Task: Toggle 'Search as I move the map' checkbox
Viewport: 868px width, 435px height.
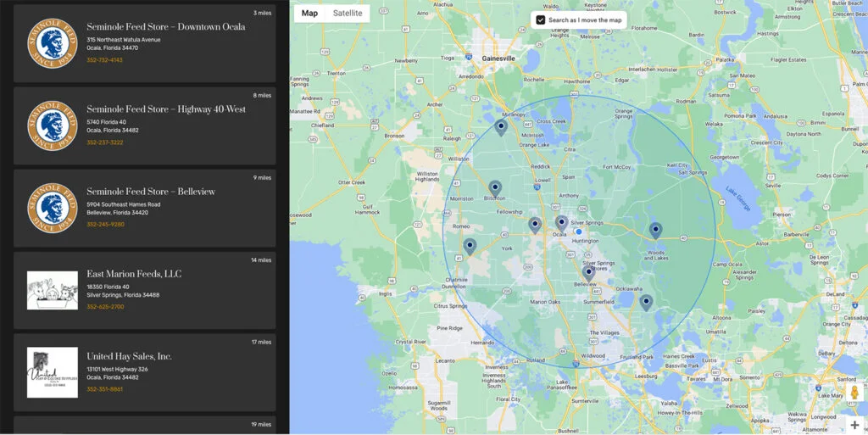Action: (x=541, y=20)
